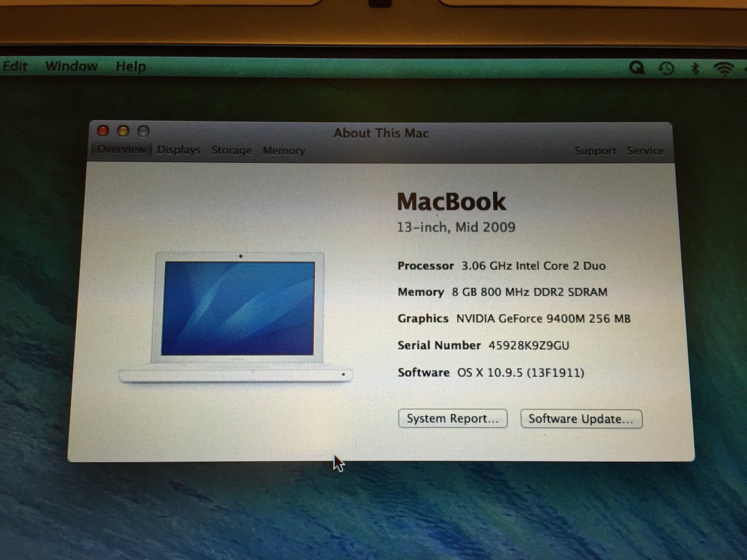Open the Window menu
Viewport: 747px width, 560px height.
72,66
